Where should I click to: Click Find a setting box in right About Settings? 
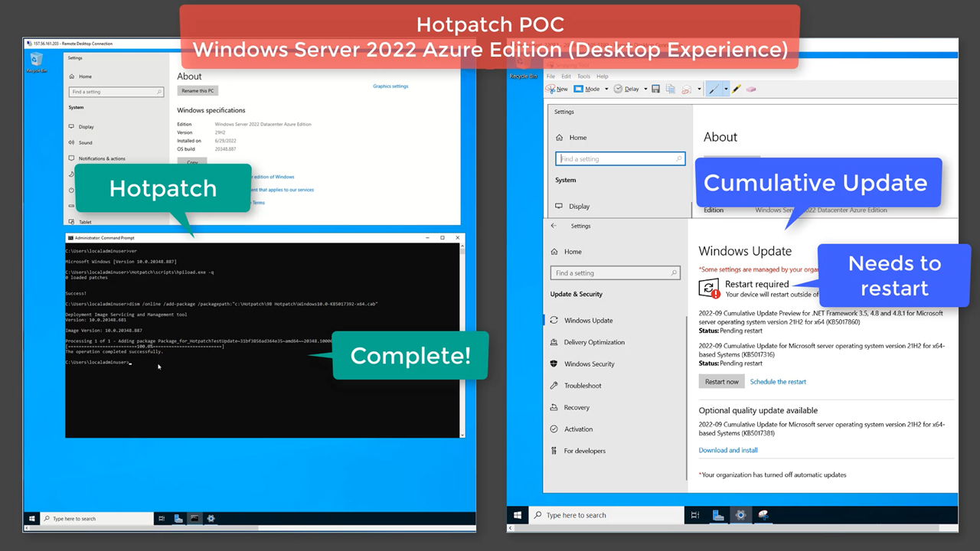620,159
